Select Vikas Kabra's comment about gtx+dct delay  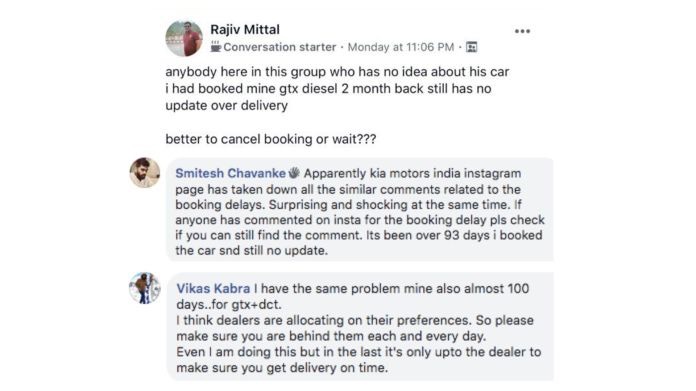pos(360,327)
